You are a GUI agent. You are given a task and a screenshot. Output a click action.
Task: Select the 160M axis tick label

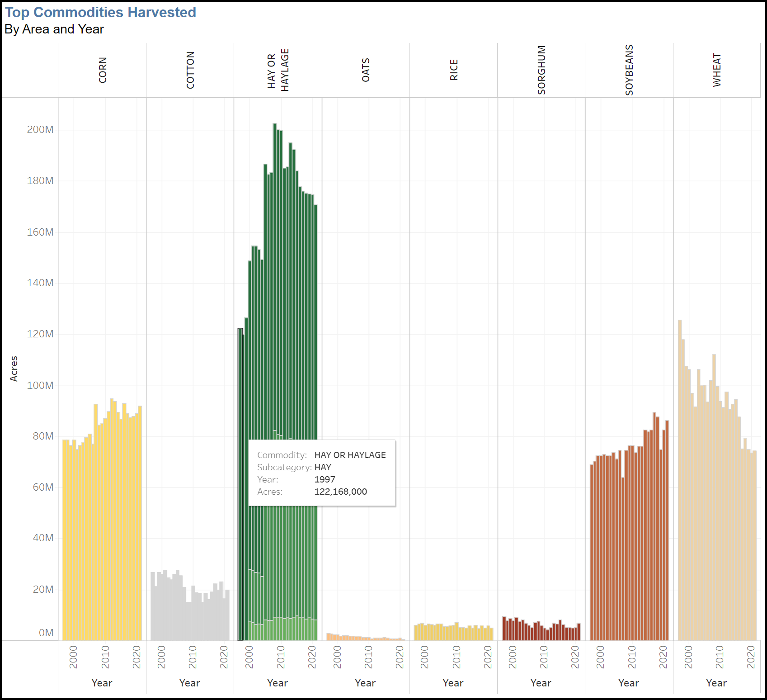(x=40, y=232)
